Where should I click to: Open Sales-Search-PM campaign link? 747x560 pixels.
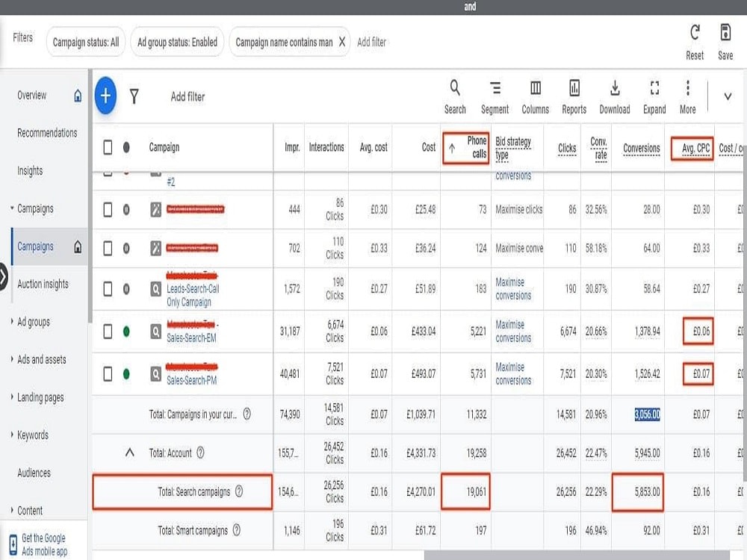coord(191,380)
